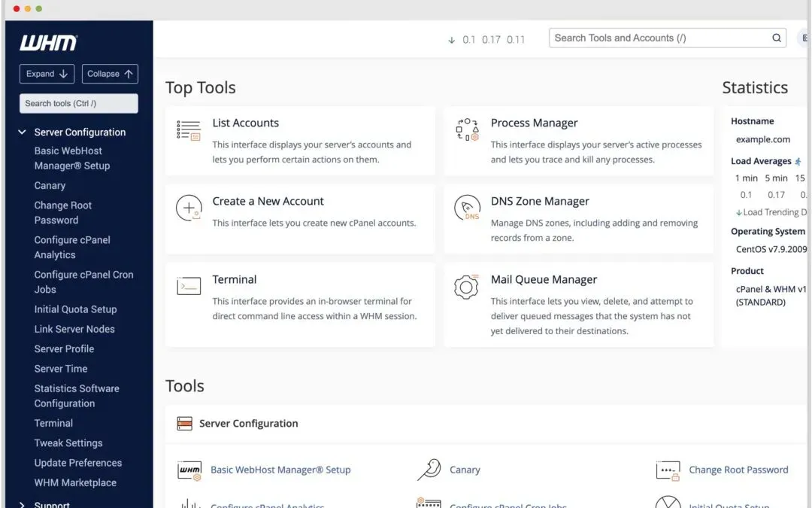The width and height of the screenshot is (812, 508).
Task: Collapse the Server Configuration sidebar section
Action: [x=22, y=132]
